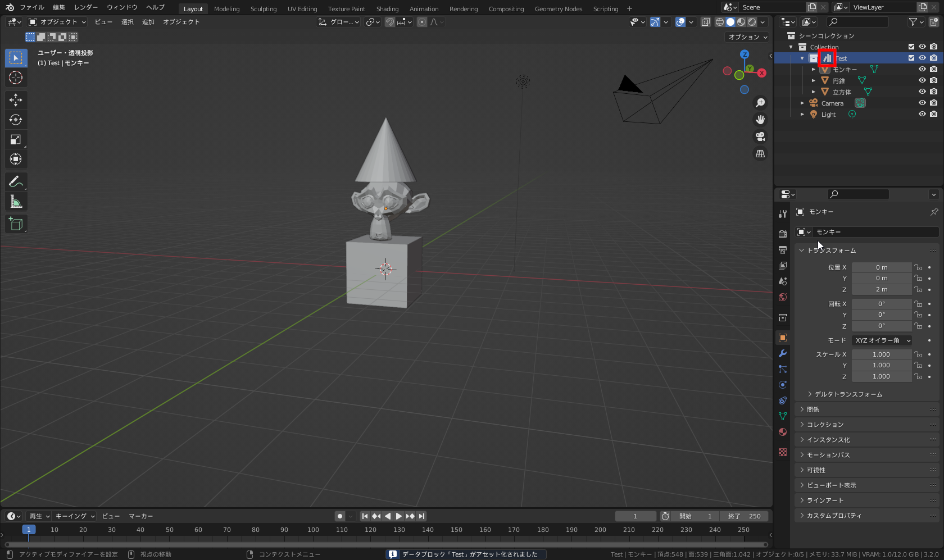
Task: Expand the 関係 panel
Action: tap(867, 409)
